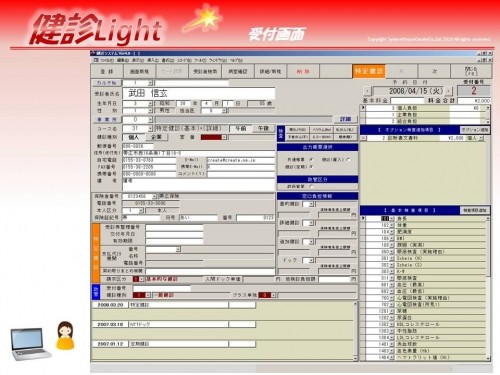Click the red 削除 delete button
Image resolution: width=500 pixels, height=375 pixels.
pos(303,71)
